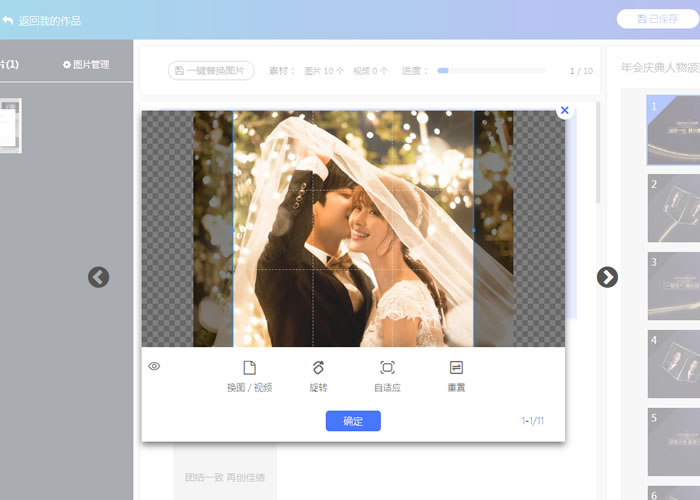Select slide thumbnail number 3
Screen dimensions: 700x500
[x=674, y=286]
